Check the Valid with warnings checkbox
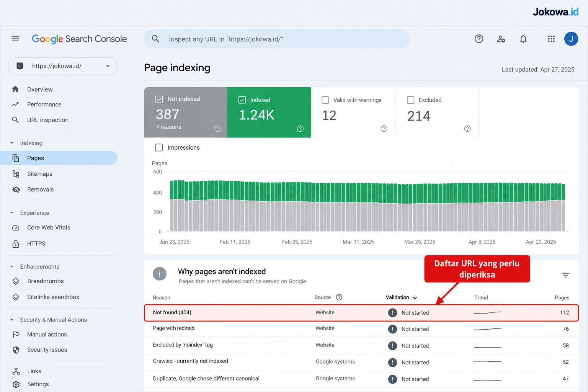Viewport: 588px width, 392px height. pyautogui.click(x=325, y=100)
